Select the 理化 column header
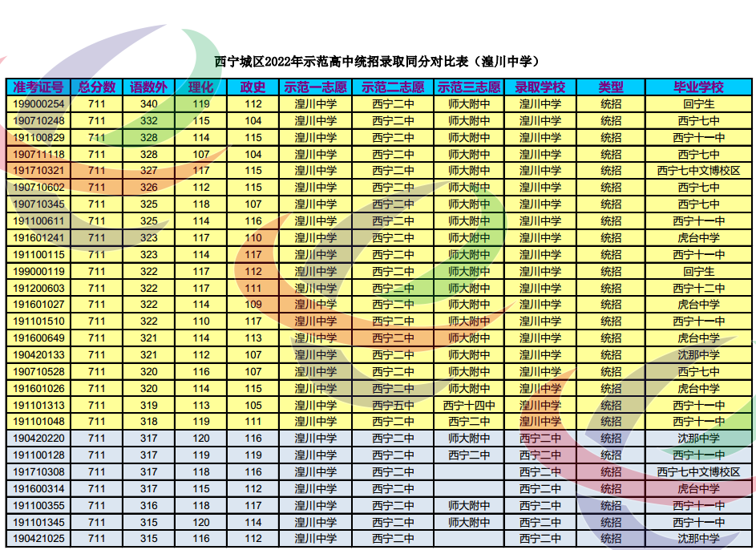This screenshot has width=756, height=550. (x=200, y=87)
